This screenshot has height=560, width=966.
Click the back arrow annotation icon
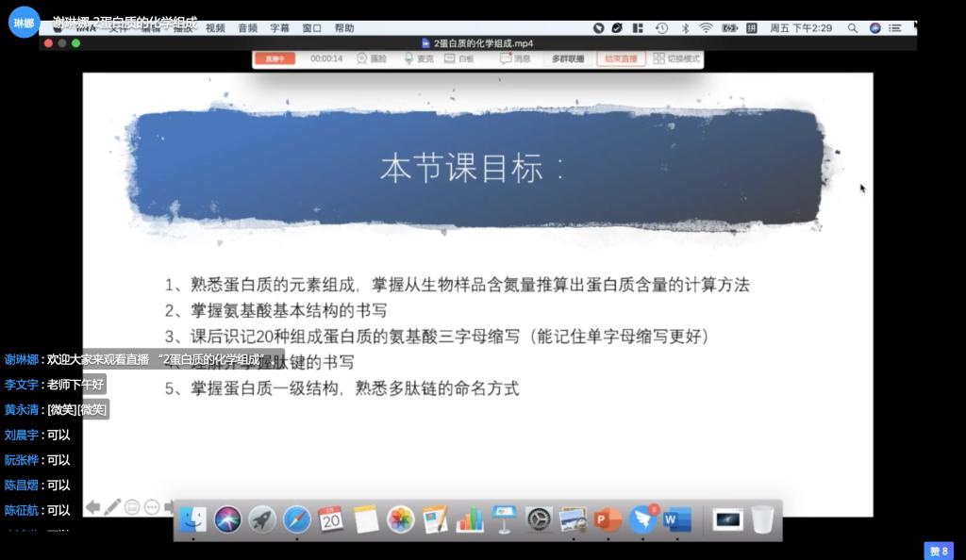[92, 506]
